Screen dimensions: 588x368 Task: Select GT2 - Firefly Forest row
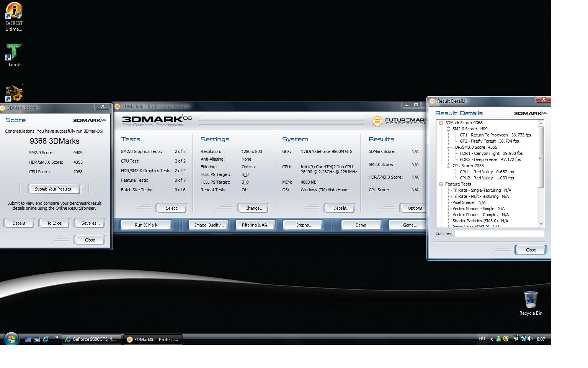[x=489, y=141]
